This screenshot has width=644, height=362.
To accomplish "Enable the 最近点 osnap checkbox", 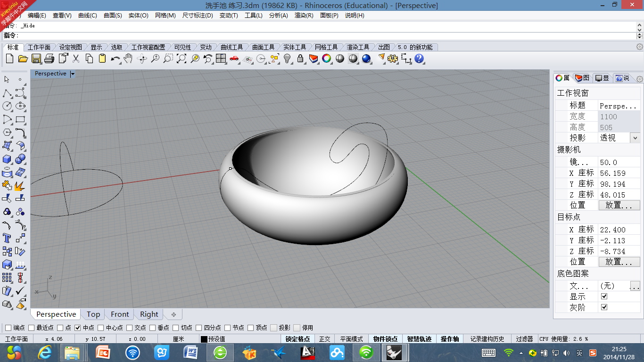I will click(32, 328).
